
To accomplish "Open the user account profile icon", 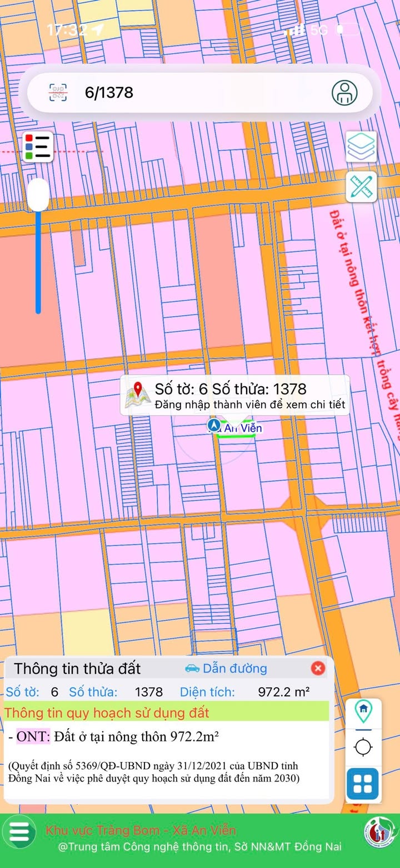I will [344, 92].
